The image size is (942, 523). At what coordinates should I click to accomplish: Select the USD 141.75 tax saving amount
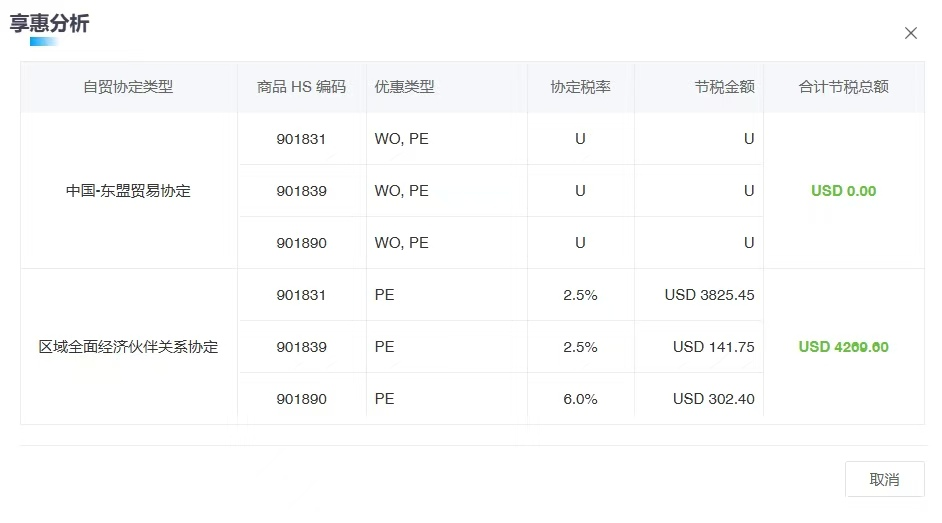pyautogui.click(x=713, y=347)
